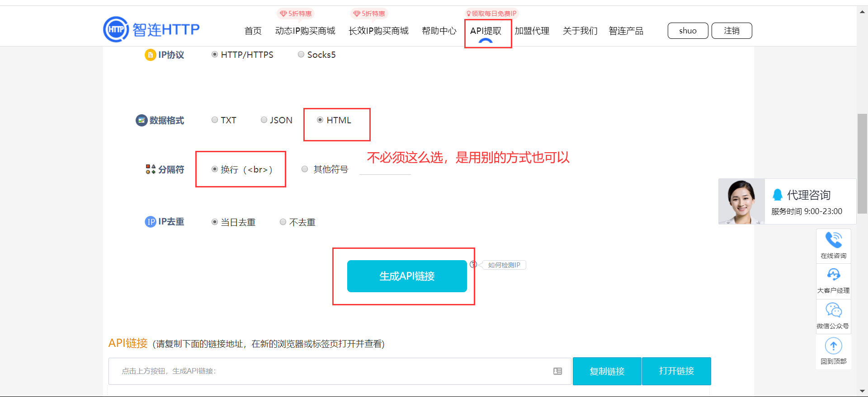Click the page vertical scrollbar thumb
The height and width of the screenshot is (397, 868).
point(862,158)
